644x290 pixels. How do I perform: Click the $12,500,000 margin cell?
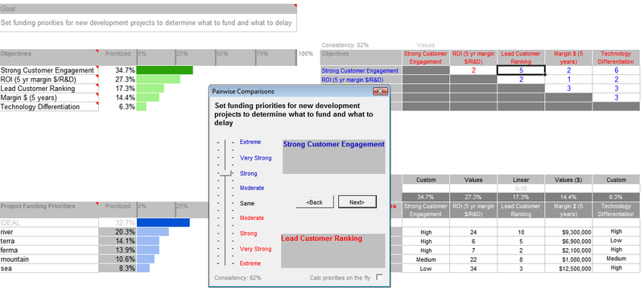[x=569, y=268]
